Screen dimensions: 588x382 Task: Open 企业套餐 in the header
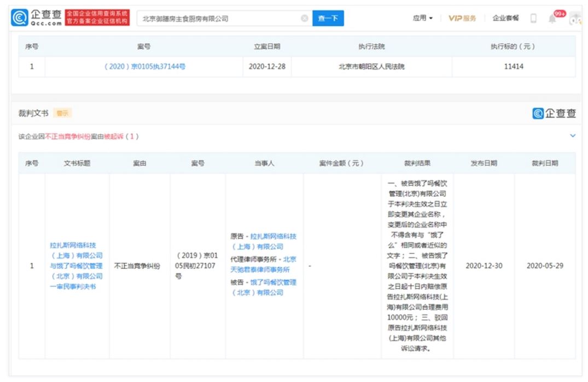coord(505,18)
